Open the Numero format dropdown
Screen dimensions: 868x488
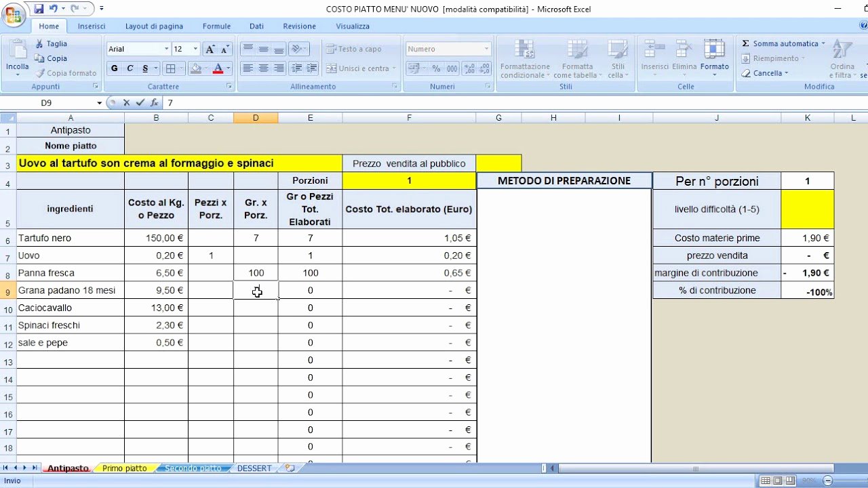tap(486, 49)
